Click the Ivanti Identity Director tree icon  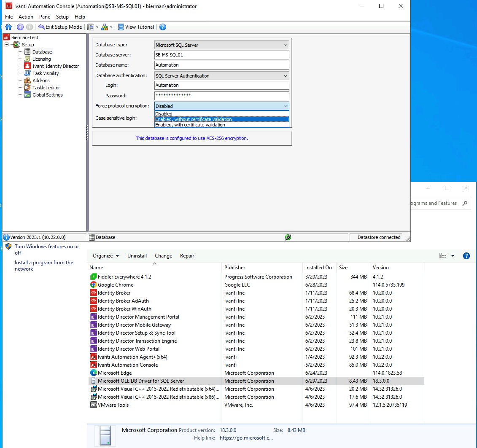pyautogui.click(x=27, y=66)
